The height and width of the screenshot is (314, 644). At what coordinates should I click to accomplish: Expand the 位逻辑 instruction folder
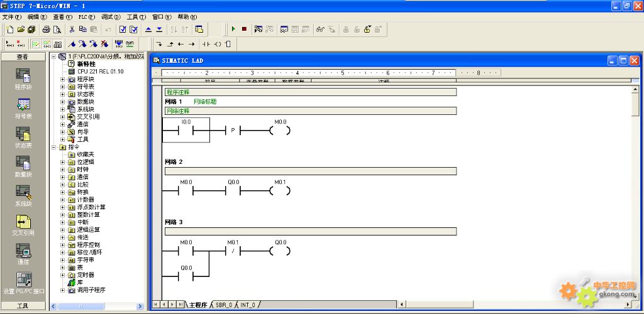pos(63,162)
